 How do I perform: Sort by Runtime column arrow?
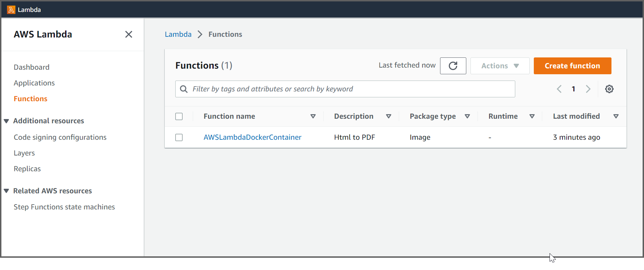click(532, 116)
